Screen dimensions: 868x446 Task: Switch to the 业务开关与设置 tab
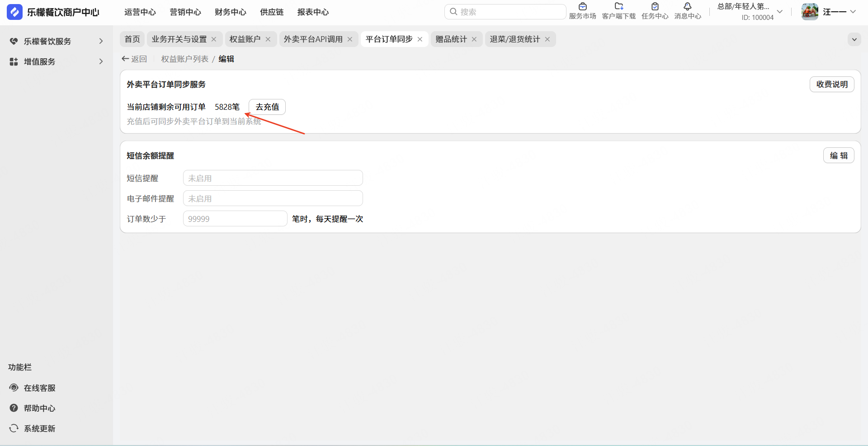pyautogui.click(x=179, y=39)
